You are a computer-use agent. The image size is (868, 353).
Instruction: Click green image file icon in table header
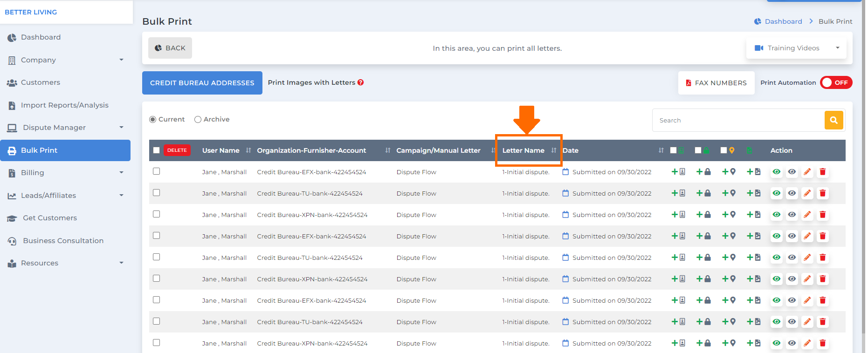(x=749, y=150)
